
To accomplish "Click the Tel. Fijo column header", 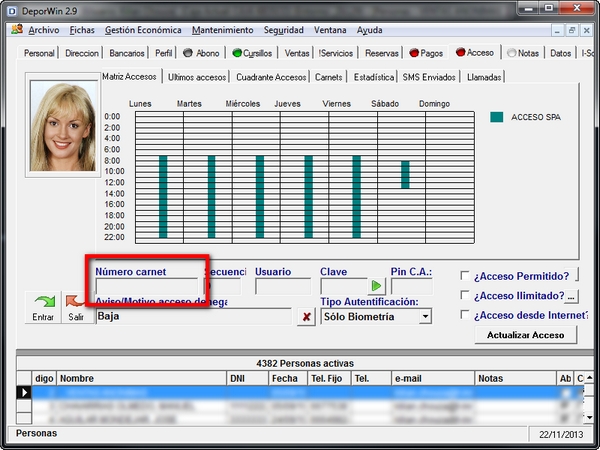I will pos(329,378).
